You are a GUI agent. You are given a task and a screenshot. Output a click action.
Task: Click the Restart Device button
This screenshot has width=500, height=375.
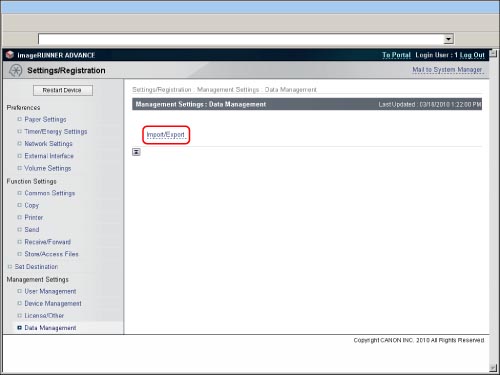point(63,90)
